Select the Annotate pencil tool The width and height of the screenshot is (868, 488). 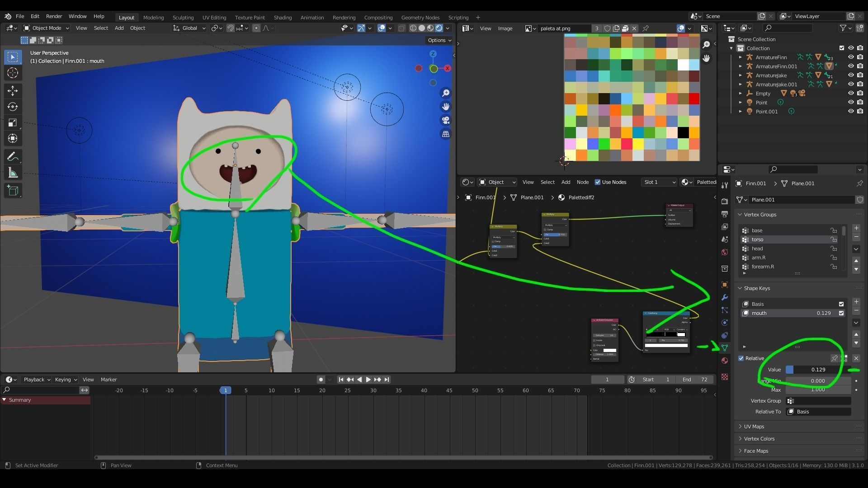12,156
